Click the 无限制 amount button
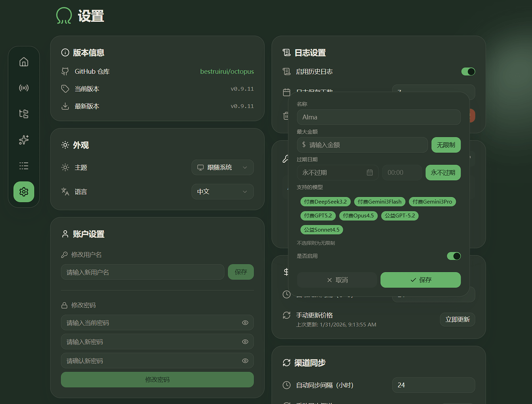 pyautogui.click(x=446, y=145)
